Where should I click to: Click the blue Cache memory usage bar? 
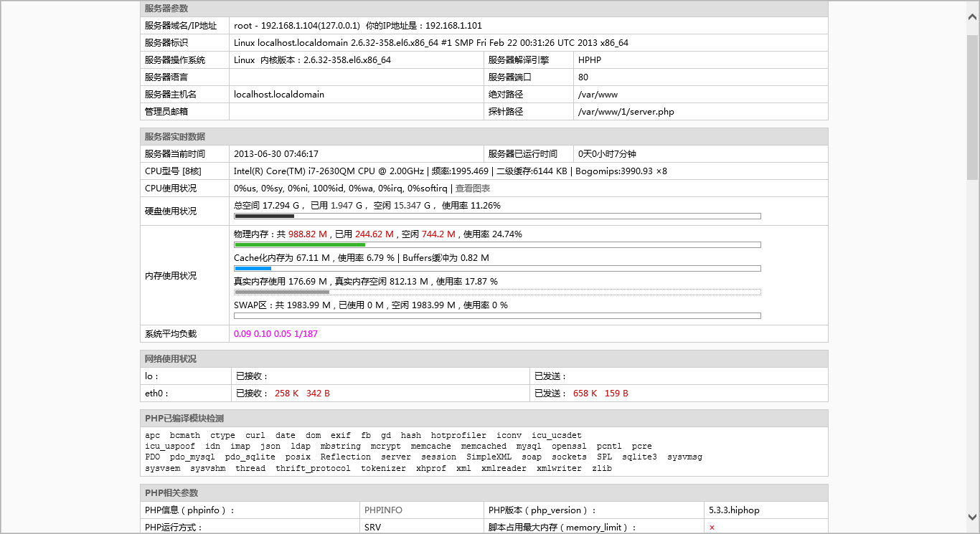click(x=253, y=269)
